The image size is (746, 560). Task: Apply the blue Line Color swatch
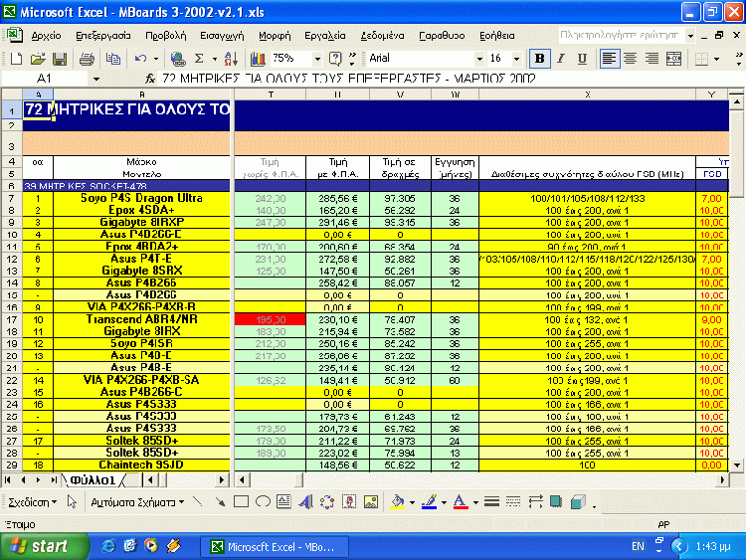click(x=429, y=501)
